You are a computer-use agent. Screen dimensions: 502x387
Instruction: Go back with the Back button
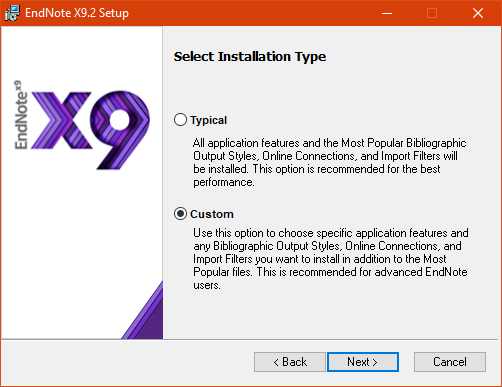[x=290, y=362]
